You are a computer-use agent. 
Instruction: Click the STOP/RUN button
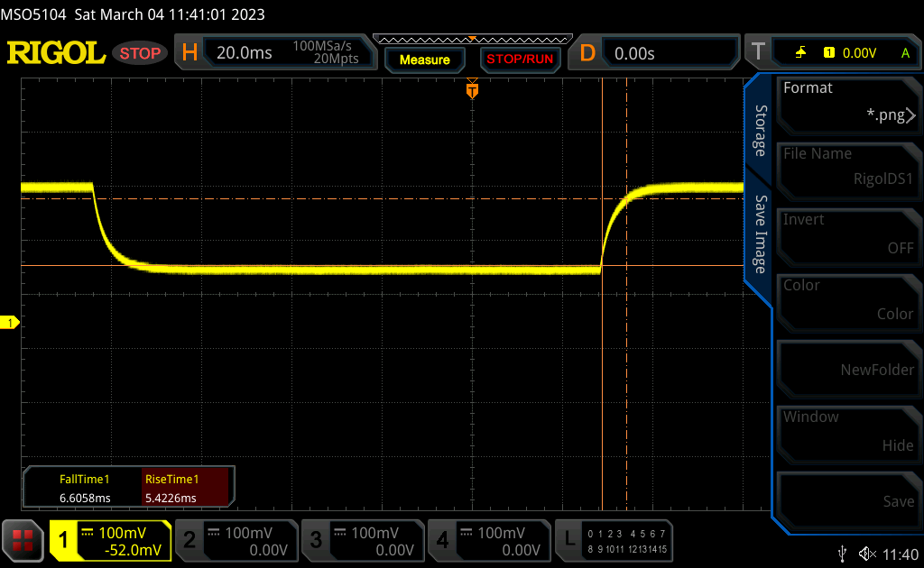point(518,60)
